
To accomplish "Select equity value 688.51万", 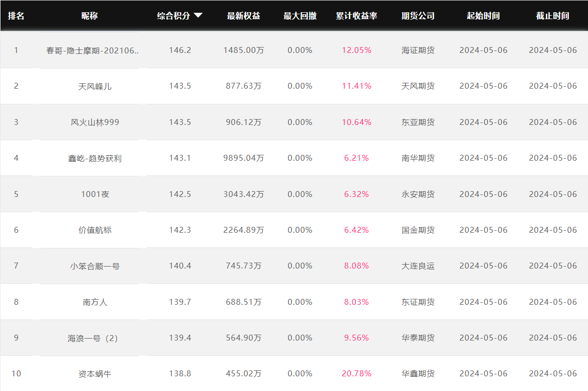I will pos(244,302).
